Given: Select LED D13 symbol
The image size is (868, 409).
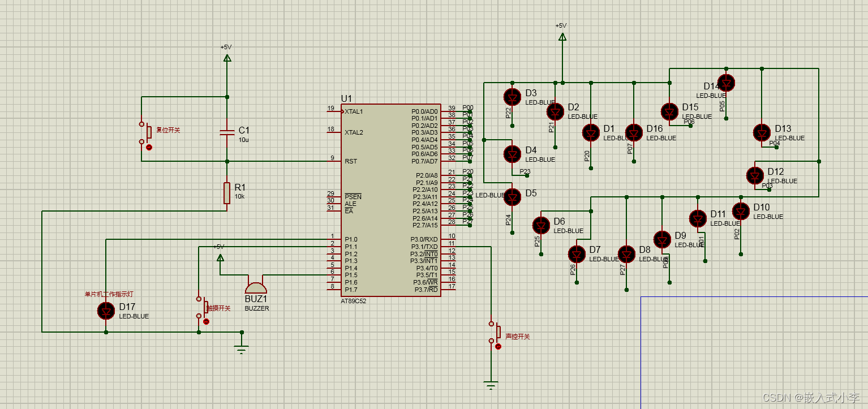Looking at the screenshot, I should tap(762, 133).
